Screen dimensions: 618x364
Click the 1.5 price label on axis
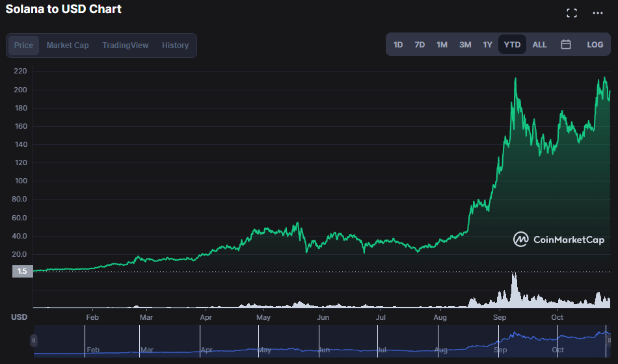click(23, 271)
